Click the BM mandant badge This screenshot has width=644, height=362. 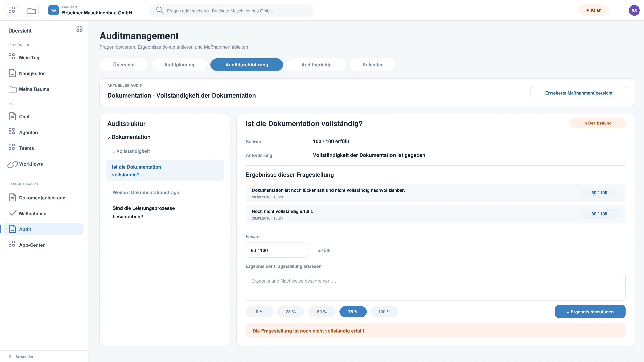pos(53,10)
